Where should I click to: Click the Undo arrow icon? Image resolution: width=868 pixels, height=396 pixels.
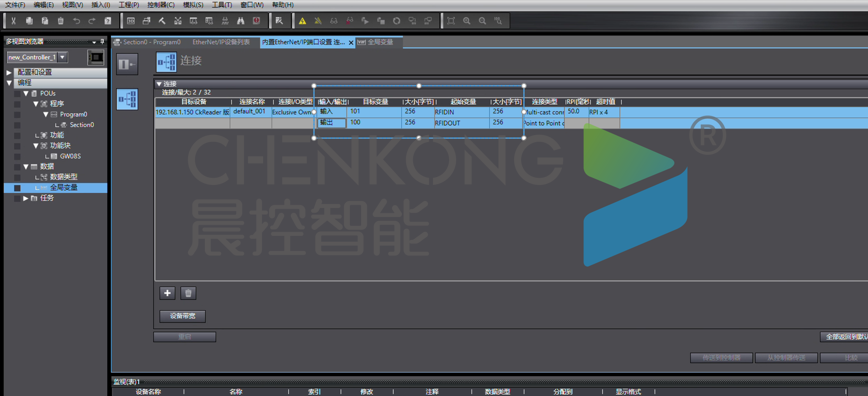[x=77, y=21]
